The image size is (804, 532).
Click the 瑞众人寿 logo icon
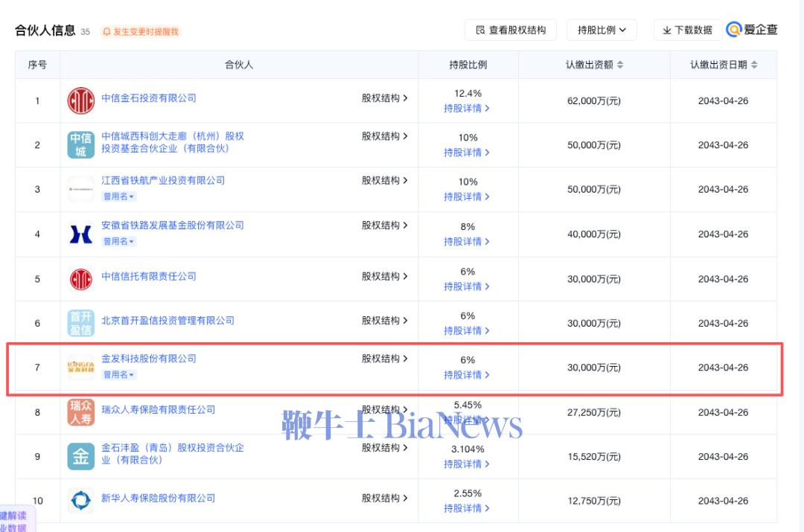(81, 412)
